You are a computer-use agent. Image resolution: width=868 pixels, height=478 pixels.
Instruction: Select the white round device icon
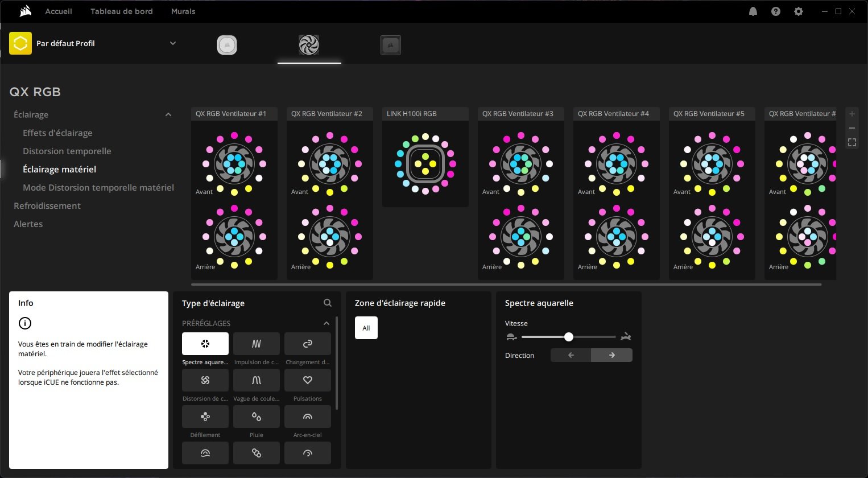click(227, 45)
